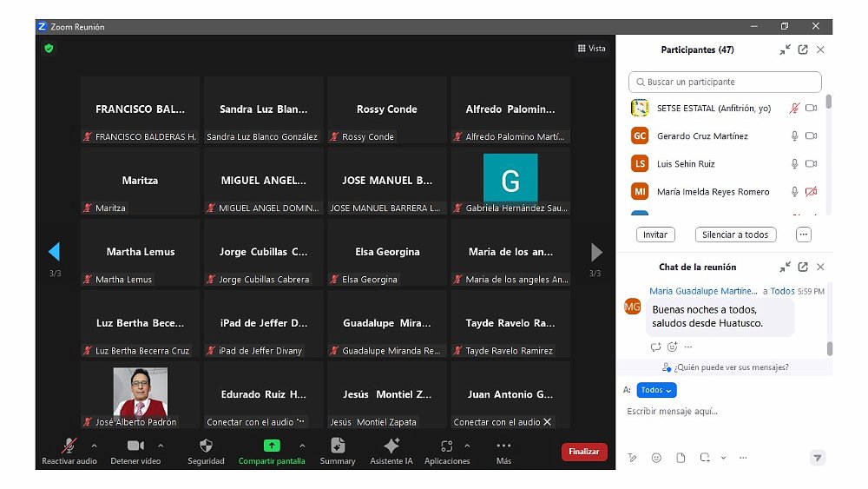Open the Seguridad shield options

click(x=206, y=446)
